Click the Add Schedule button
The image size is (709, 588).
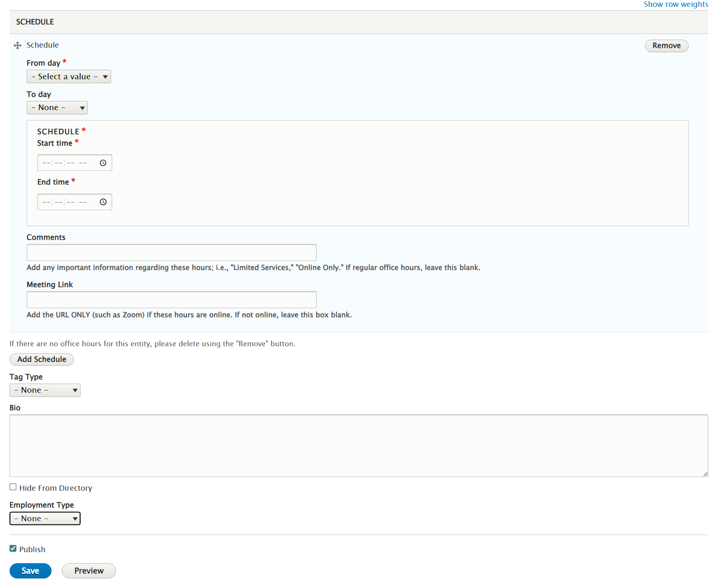(41, 359)
